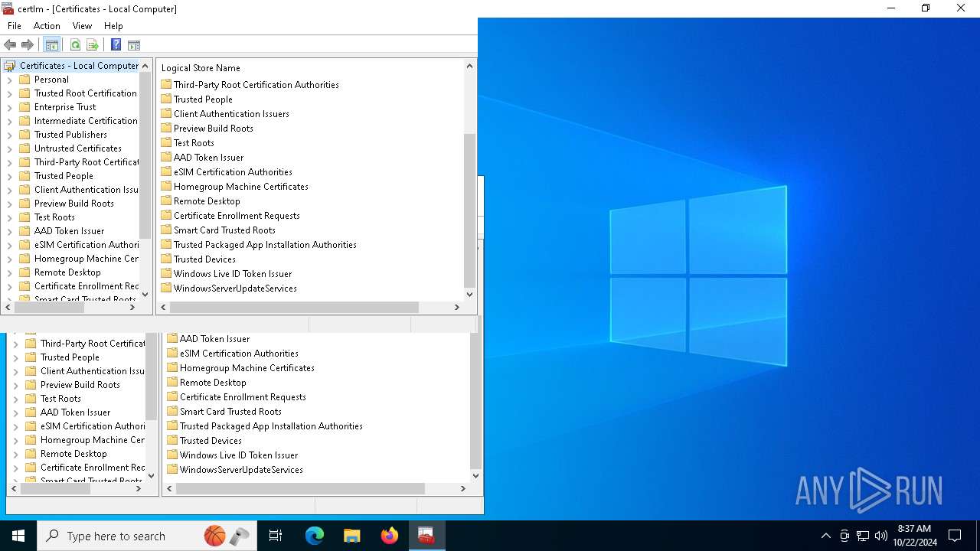This screenshot has height=551, width=980.
Task: Select Windows Live ID Token Issuer in the upper list
Action: coord(233,274)
